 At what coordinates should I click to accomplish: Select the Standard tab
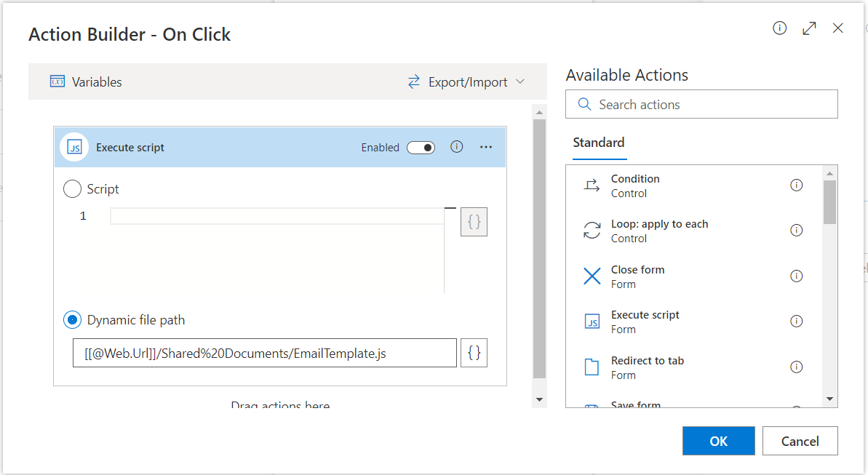[598, 143]
